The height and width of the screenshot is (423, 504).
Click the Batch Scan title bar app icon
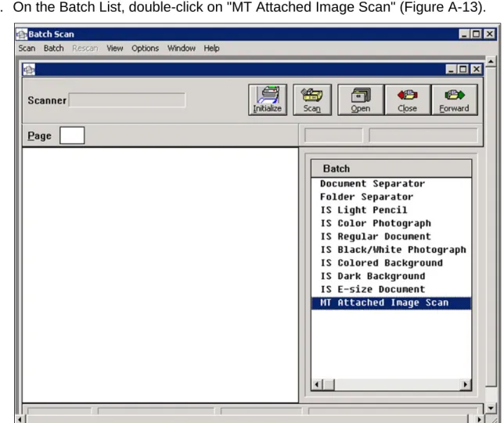22,34
